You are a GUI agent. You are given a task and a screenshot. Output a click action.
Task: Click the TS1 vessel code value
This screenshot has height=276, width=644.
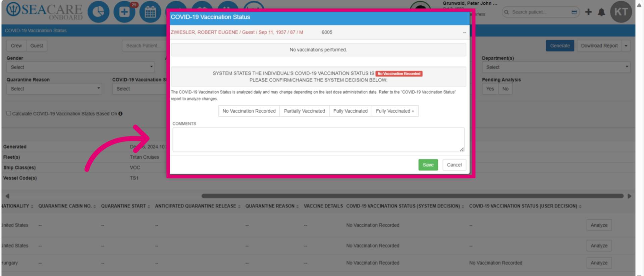(x=134, y=178)
